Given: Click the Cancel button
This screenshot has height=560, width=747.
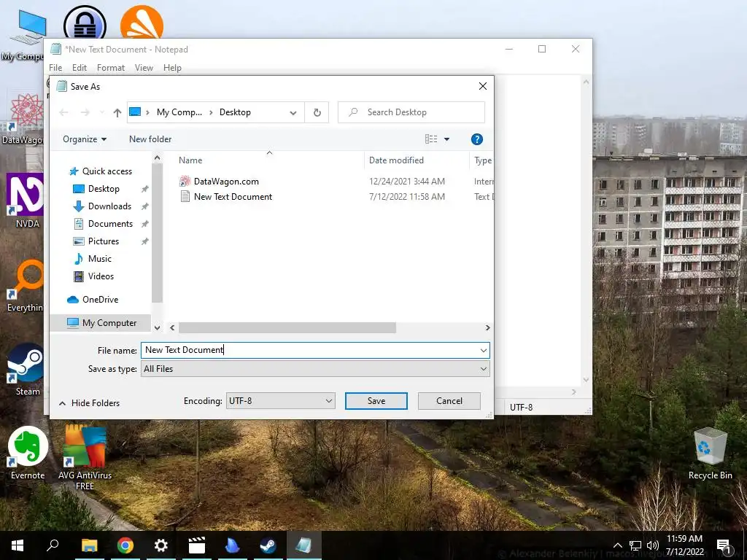Looking at the screenshot, I should click(x=449, y=401).
